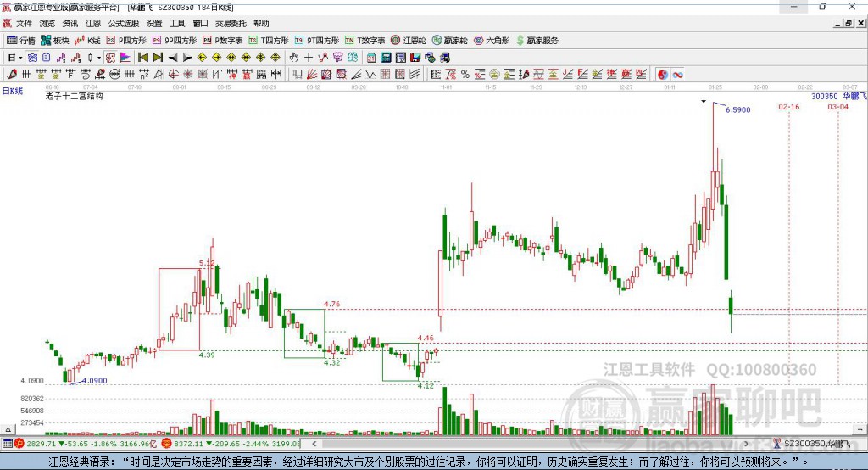Step chart right with black right arrow
This screenshot has height=470, width=868.
click(x=187, y=58)
